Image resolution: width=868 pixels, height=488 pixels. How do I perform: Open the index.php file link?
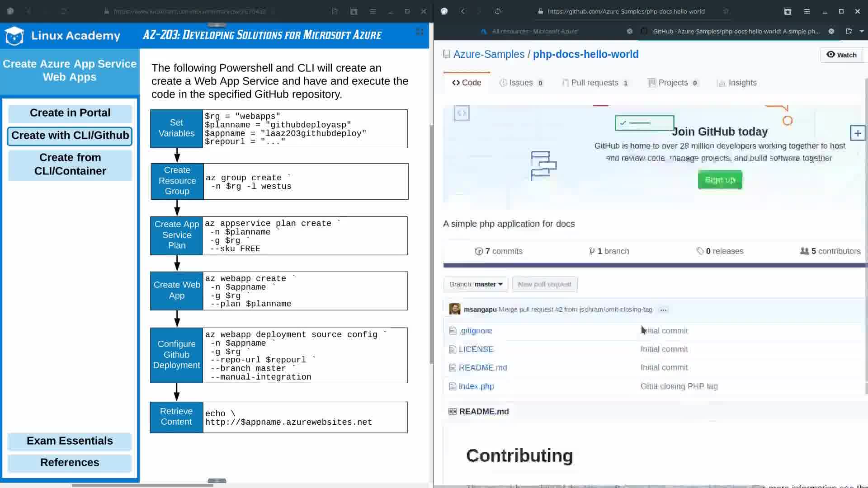476,386
